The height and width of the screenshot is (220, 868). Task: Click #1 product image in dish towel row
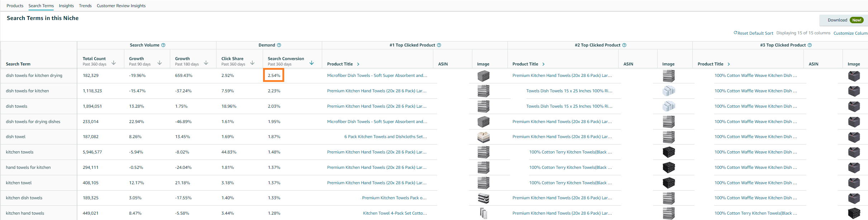483,137
